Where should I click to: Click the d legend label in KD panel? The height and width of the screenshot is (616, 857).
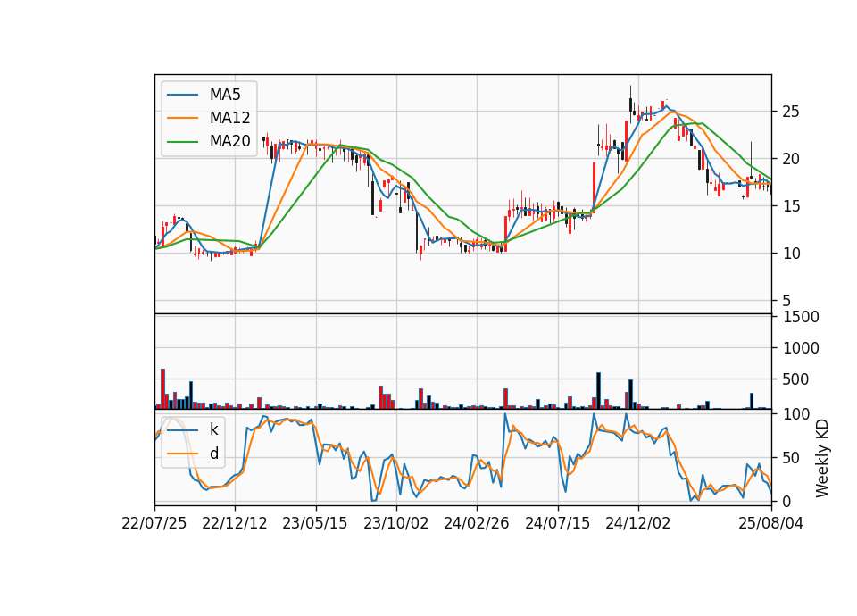213,454
